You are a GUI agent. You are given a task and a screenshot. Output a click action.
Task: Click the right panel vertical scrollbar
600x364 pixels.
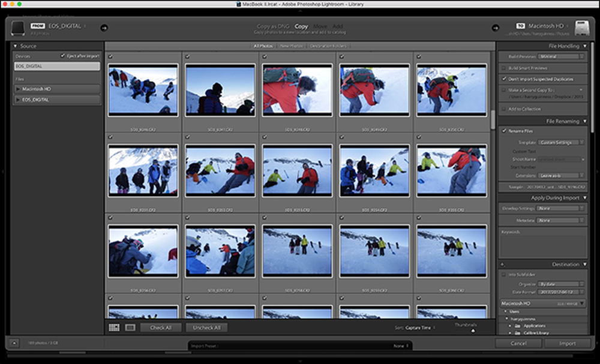[593, 88]
